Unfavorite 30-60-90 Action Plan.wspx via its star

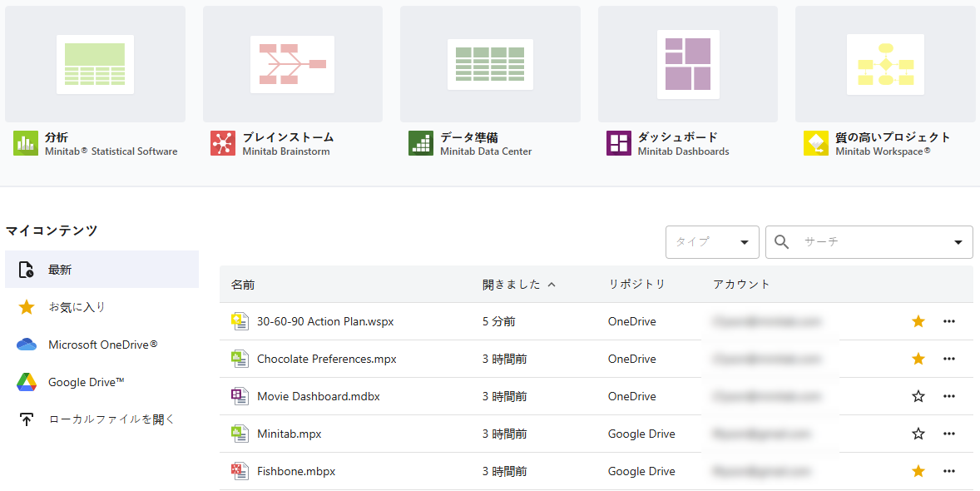918,321
